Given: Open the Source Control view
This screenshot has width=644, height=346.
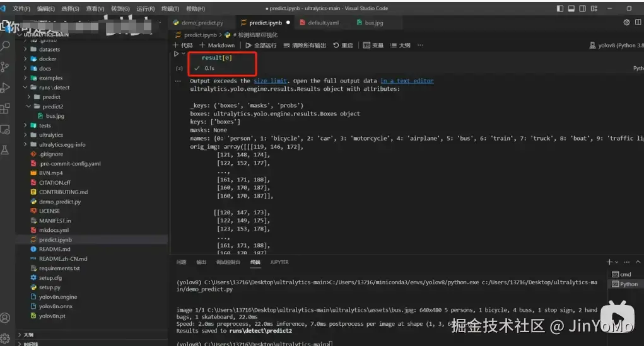Looking at the screenshot, I should pyautogui.click(x=5, y=67).
